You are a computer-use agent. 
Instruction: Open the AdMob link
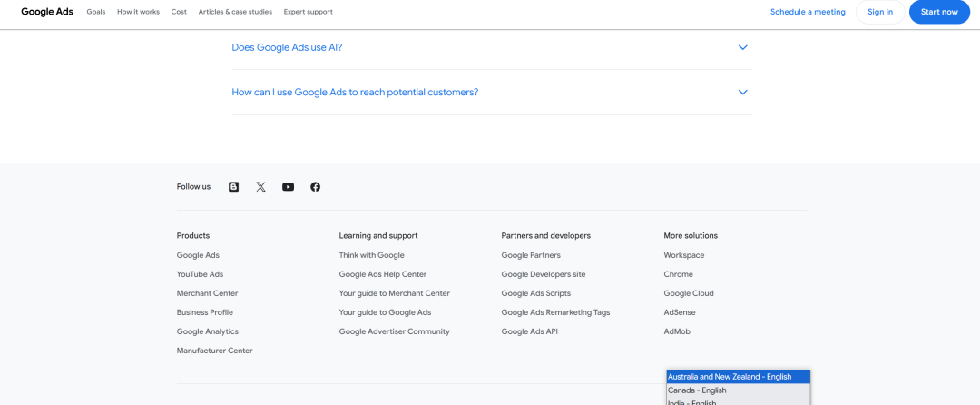pyautogui.click(x=677, y=331)
